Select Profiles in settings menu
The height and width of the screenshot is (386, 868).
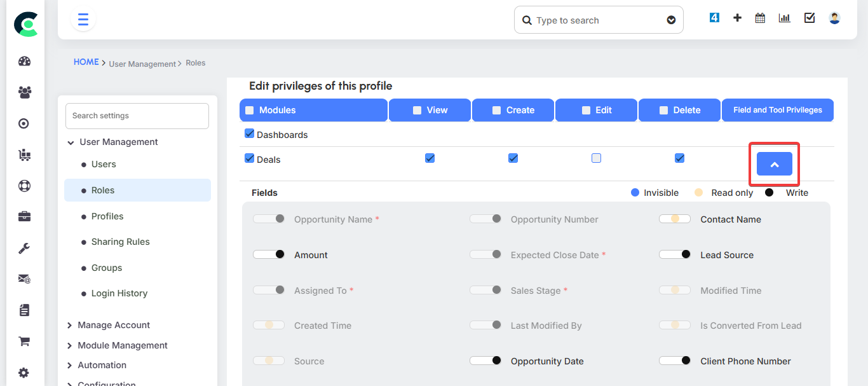pos(107,216)
